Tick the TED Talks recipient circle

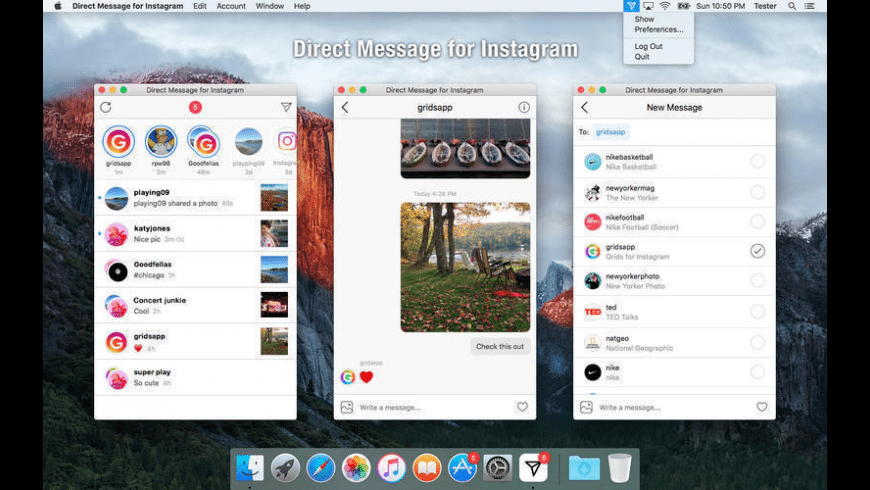tap(757, 311)
